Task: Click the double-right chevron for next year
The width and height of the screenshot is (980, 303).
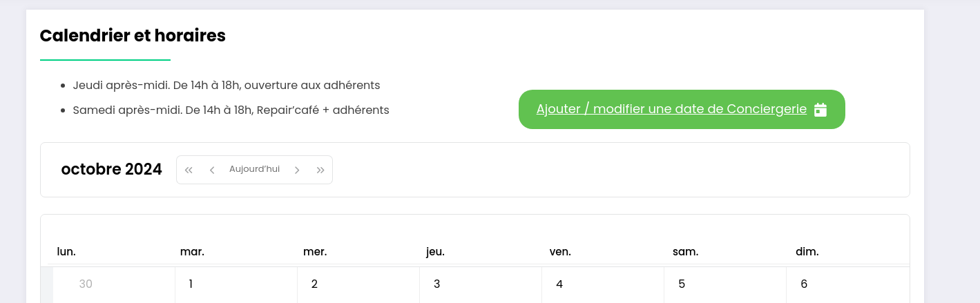Action: click(320, 170)
